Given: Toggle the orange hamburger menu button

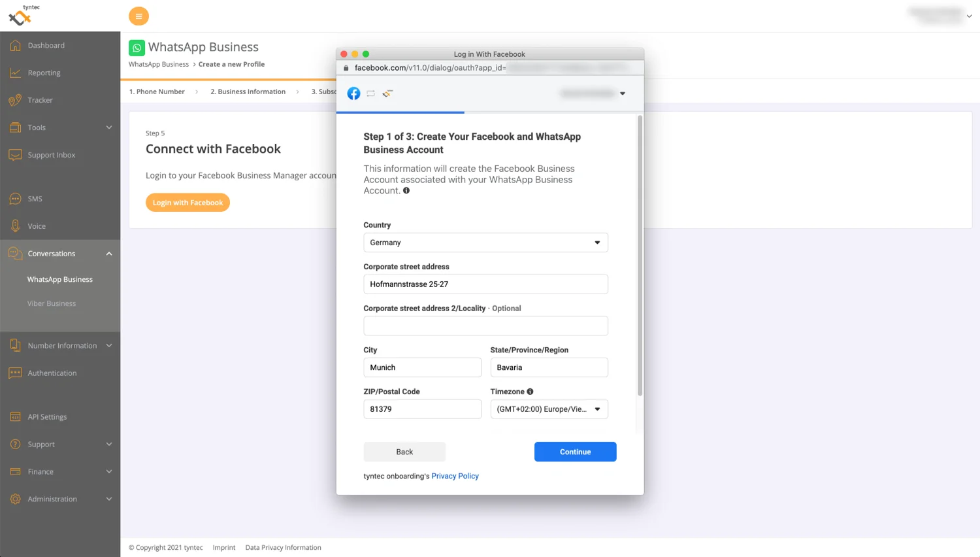Looking at the screenshot, I should (x=139, y=16).
